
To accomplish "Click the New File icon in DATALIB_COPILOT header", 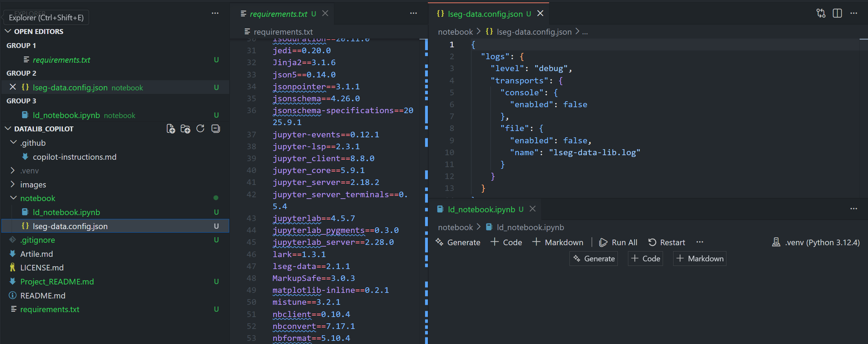I will coord(171,129).
